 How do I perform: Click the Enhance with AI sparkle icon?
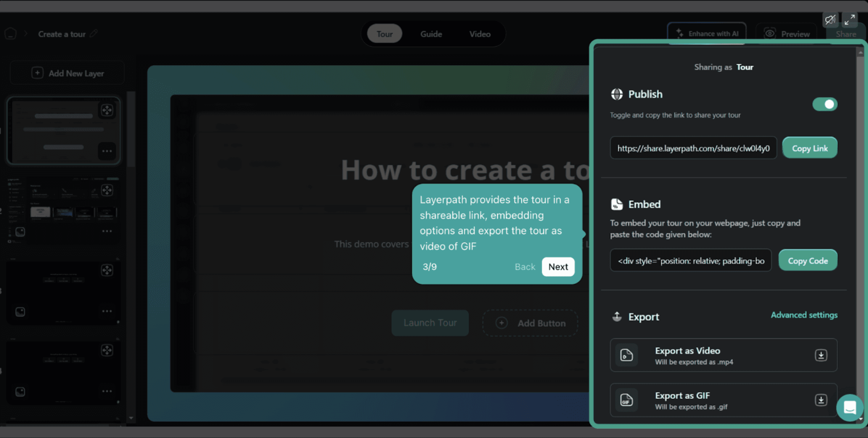tap(680, 33)
